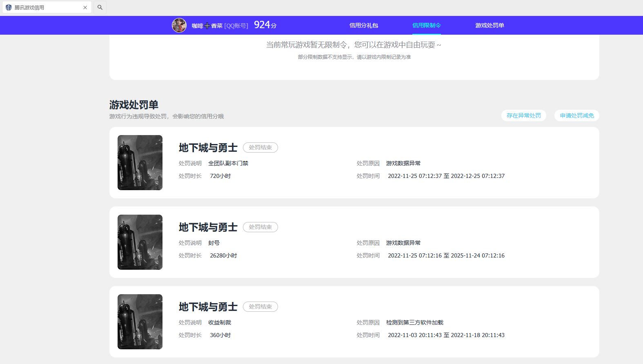The image size is (643, 364).
Task: Click the 游戏数据异常 reason on the 720小时 card
Action: click(x=403, y=163)
